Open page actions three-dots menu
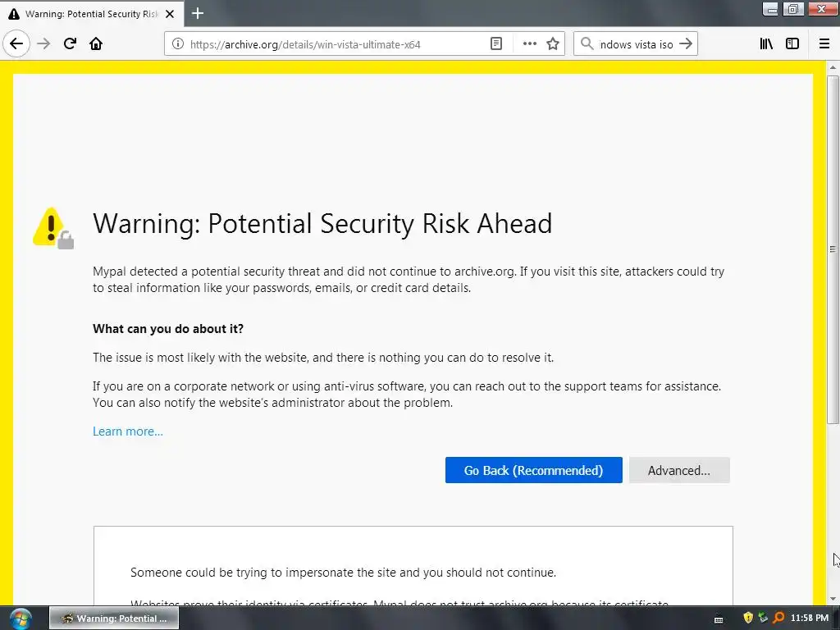The height and width of the screenshot is (630, 840). (x=529, y=44)
